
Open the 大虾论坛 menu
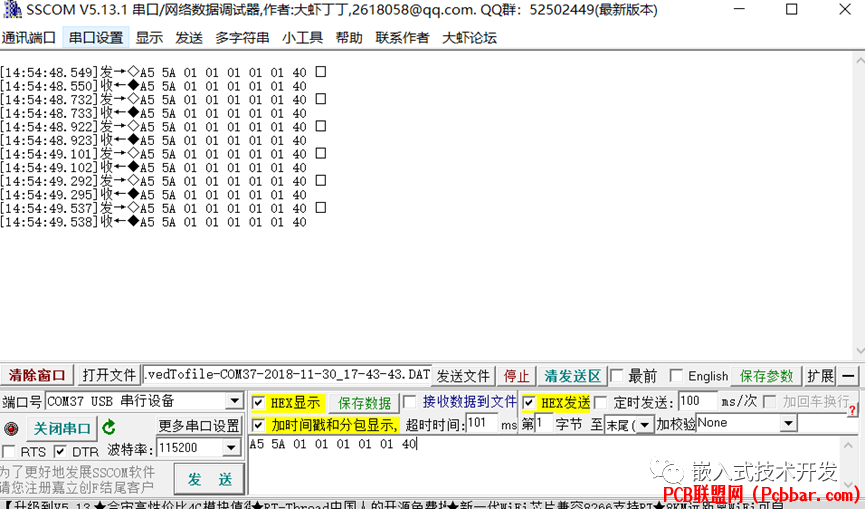click(x=469, y=37)
